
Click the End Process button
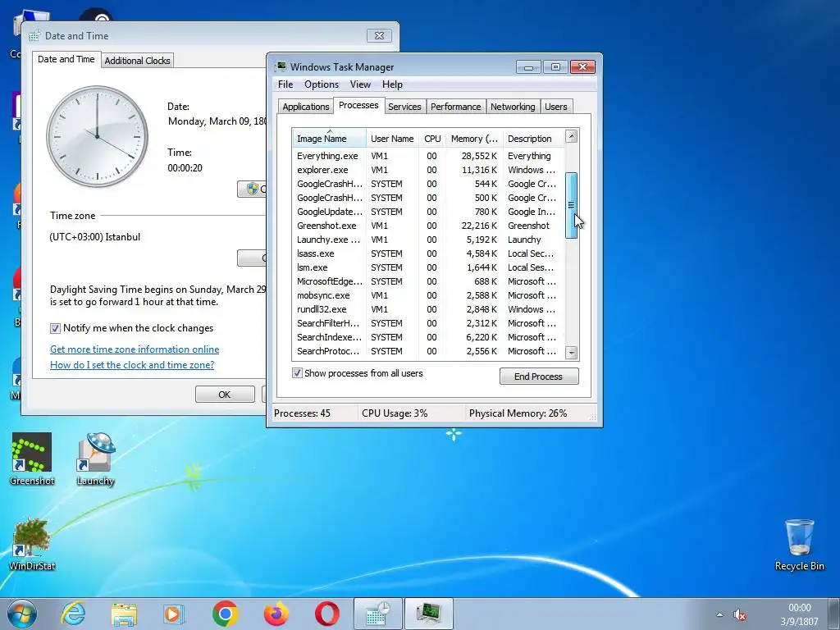539,376
